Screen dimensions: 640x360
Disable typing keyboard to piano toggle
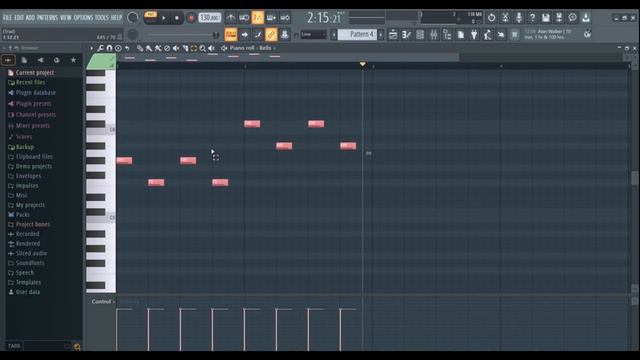click(231, 35)
